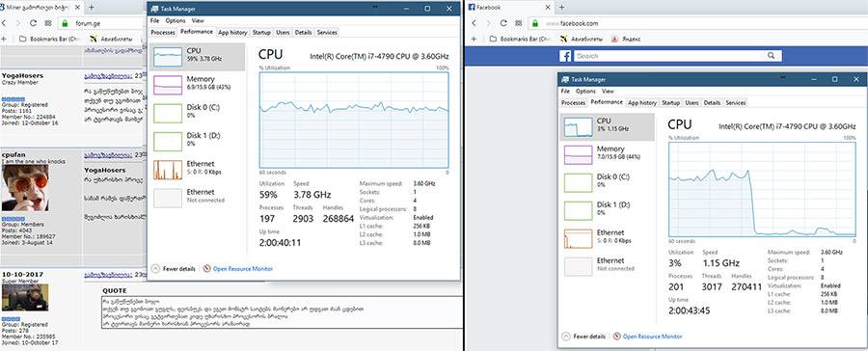Open a new tab beside the Miner tab
868x351 pixels.
click(92, 7)
